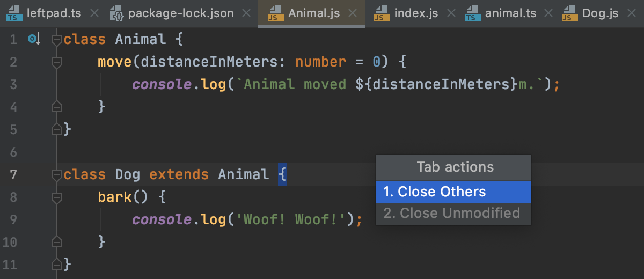644x279 pixels.
Task: Collapse the move method fold marker on line 2
Action: 56,62
